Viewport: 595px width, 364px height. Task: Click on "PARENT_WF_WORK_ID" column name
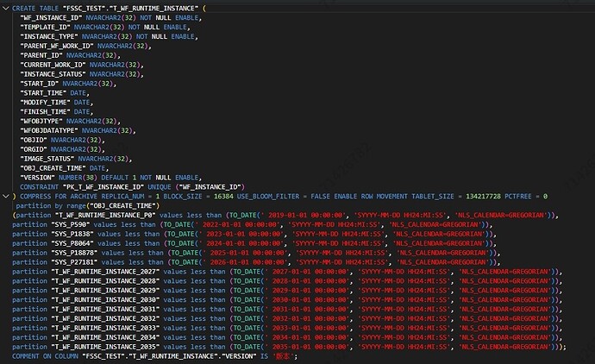click(x=57, y=46)
